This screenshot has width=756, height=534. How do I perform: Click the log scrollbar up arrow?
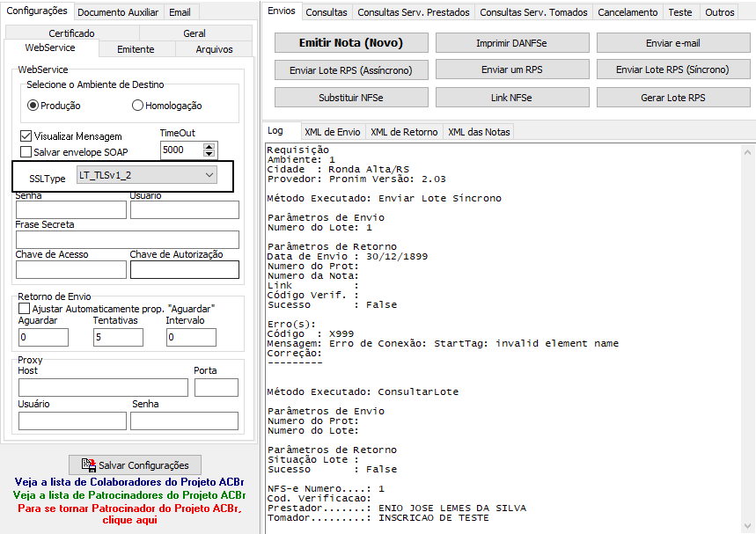(x=747, y=152)
